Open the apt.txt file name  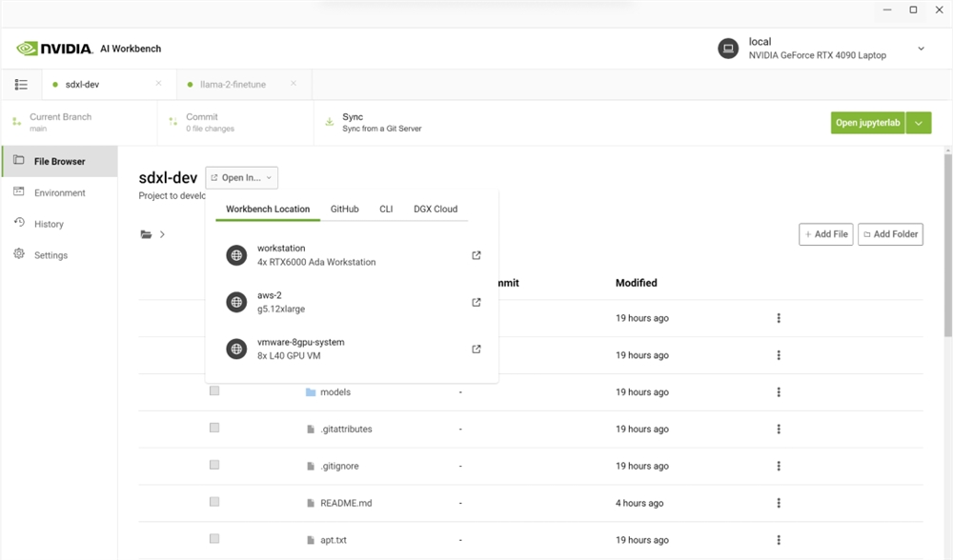[x=334, y=540]
